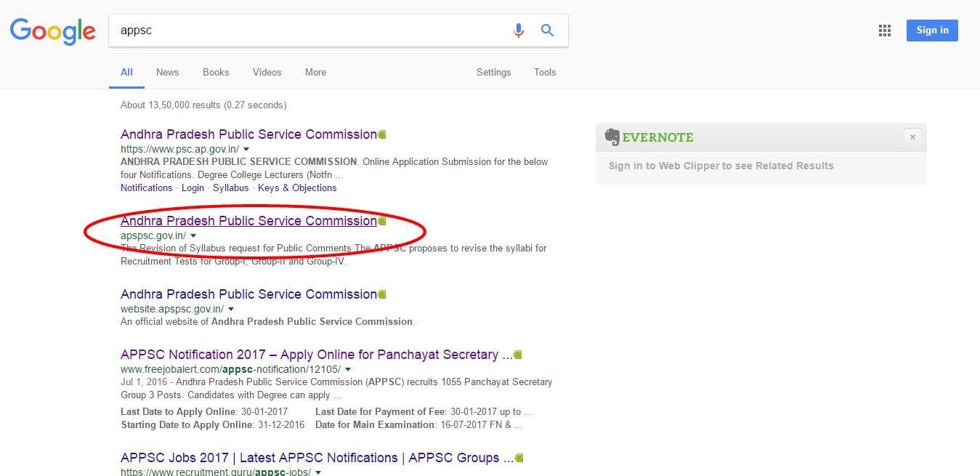Image resolution: width=980 pixels, height=476 pixels.
Task: Open the result above website.apspsc.gov.in/
Action: pyautogui.click(x=248, y=294)
